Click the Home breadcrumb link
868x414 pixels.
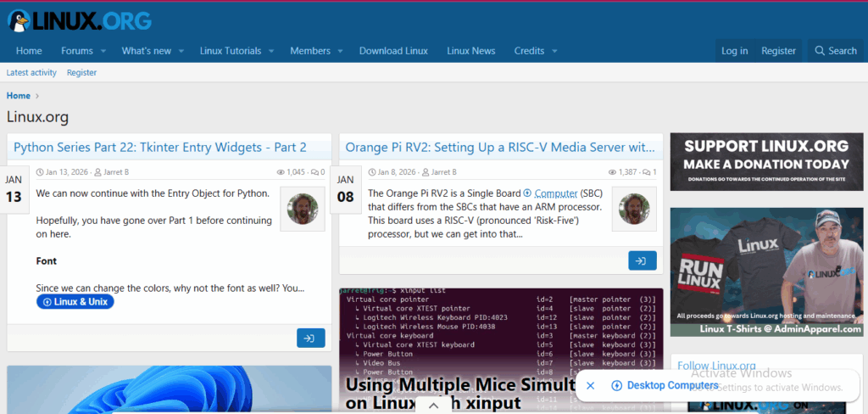[x=19, y=96]
